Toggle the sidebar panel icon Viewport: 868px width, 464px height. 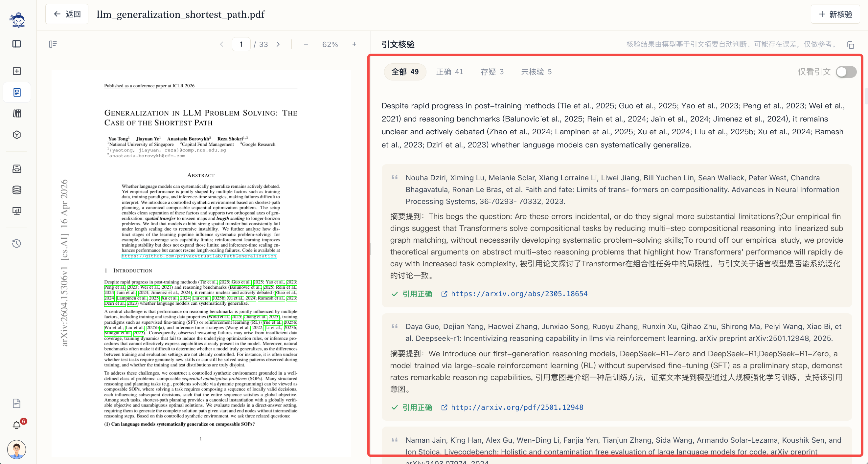pyautogui.click(x=16, y=44)
